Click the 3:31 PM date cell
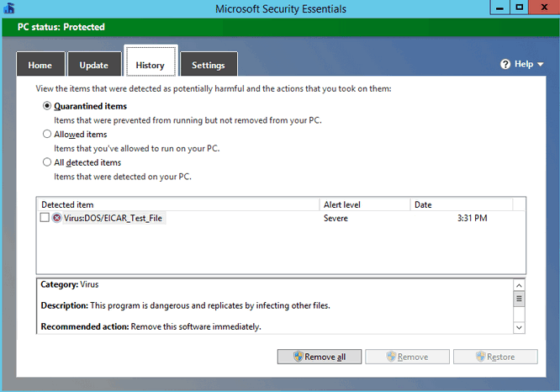The image size is (560, 392). click(x=473, y=218)
